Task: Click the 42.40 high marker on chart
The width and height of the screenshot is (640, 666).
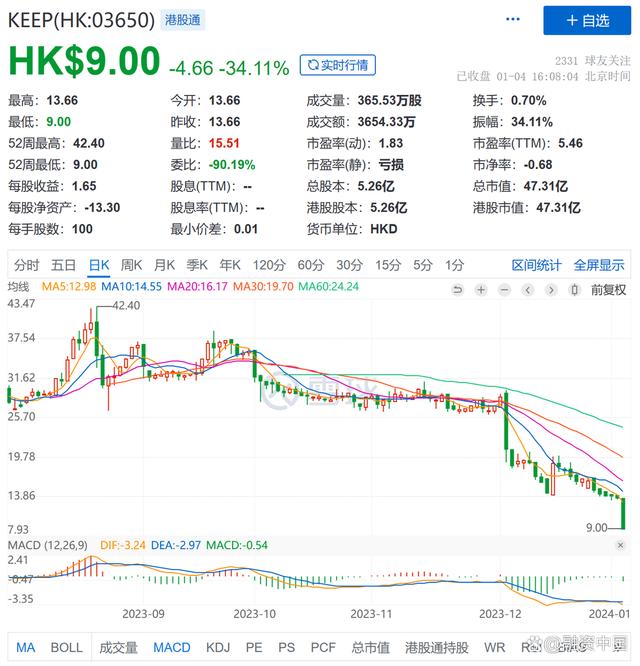Action: 126,305
